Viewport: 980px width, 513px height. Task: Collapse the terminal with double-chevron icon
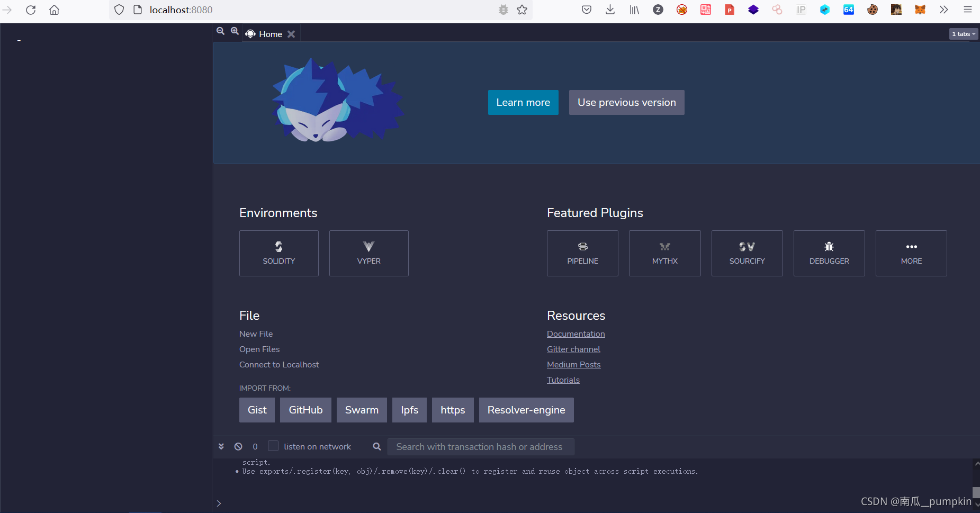point(221,447)
